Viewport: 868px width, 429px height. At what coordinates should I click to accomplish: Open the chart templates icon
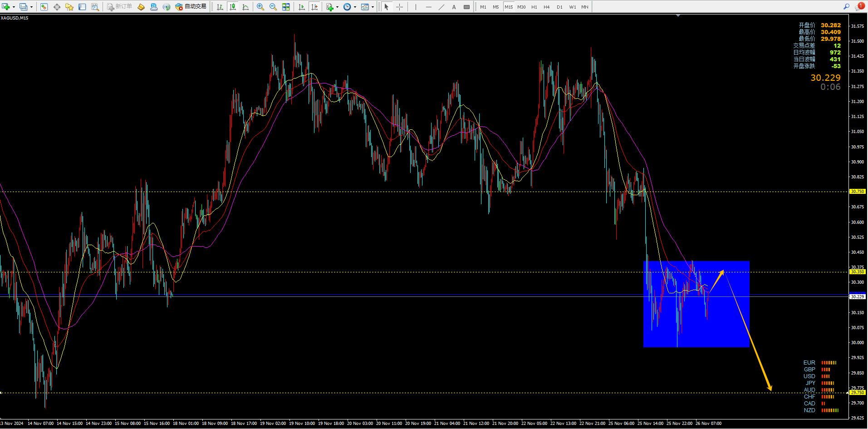click(x=365, y=7)
